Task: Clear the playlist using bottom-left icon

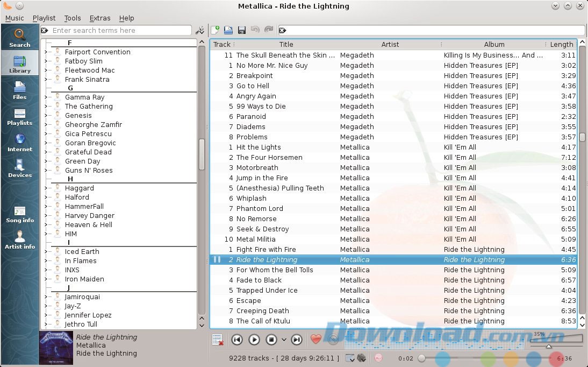Action: click(x=217, y=340)
